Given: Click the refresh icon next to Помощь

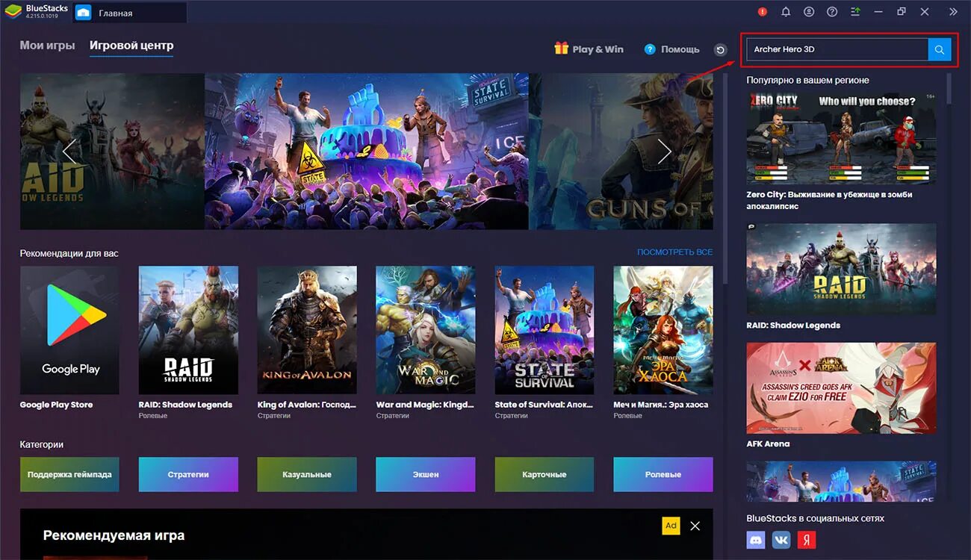Looking at the screenshot, I should pos(720,49).
